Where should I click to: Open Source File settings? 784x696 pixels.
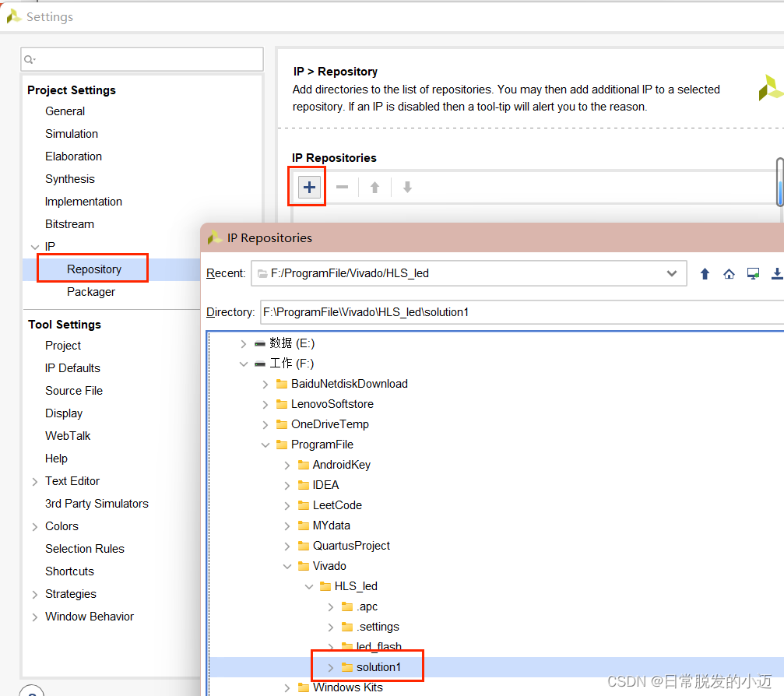click(74, 391)
